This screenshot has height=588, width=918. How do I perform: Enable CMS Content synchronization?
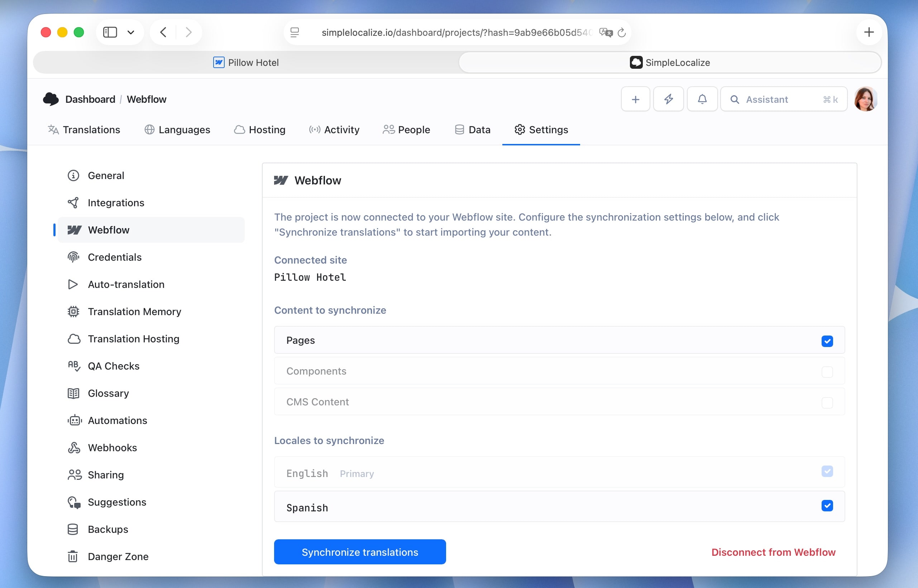click(x=827, y=402)
